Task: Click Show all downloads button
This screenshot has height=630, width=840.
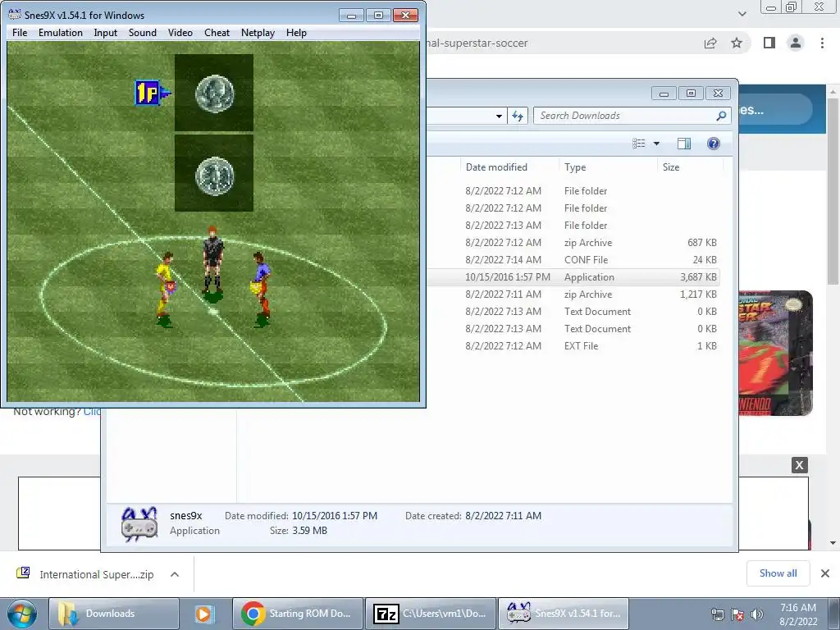Action: (778, 573)
